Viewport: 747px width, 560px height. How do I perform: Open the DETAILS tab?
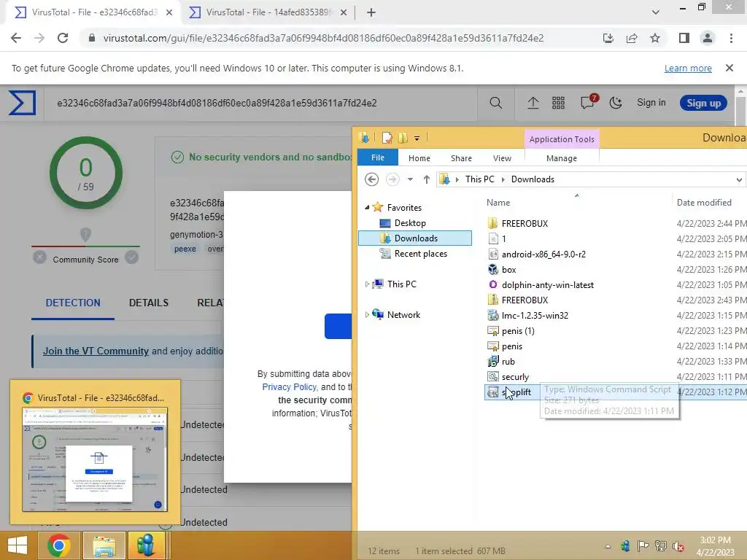pos(149,303)
